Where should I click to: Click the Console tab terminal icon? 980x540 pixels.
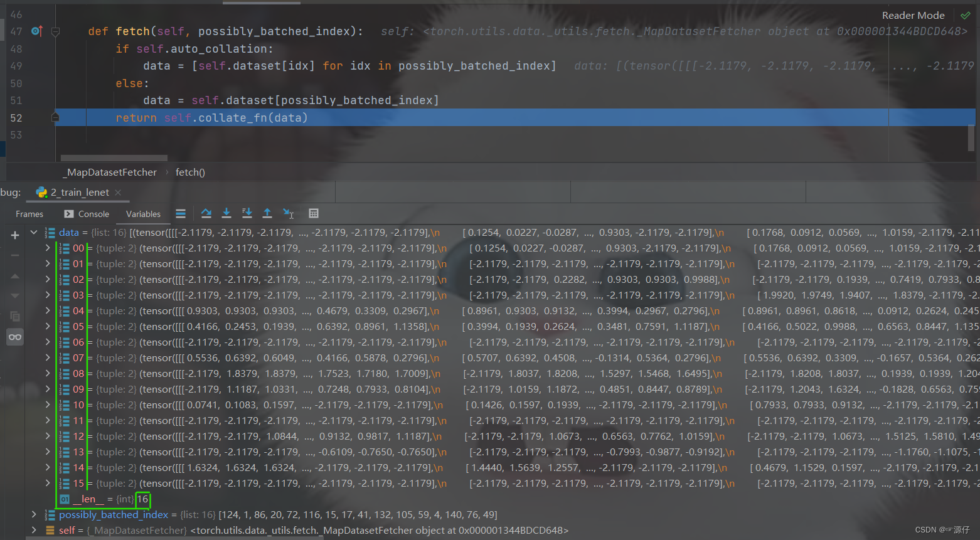(69, 214)
